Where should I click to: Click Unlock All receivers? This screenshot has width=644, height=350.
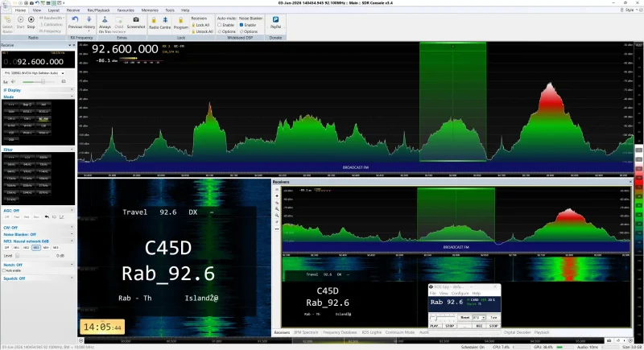point(203,31)
